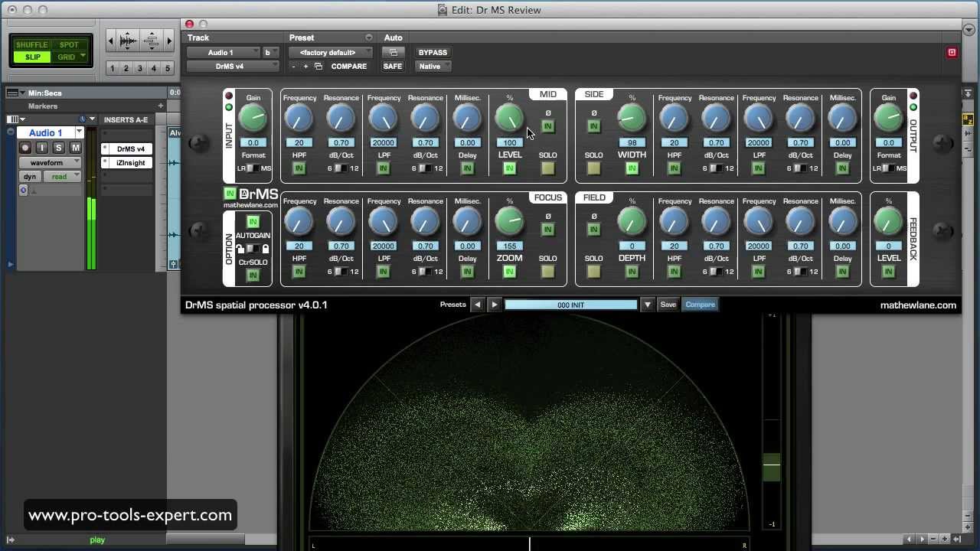The width and height of the screenshot is (980, 551).
Task: Open the Audio 1 track selector dropdown
Action: tap(224, 53)
